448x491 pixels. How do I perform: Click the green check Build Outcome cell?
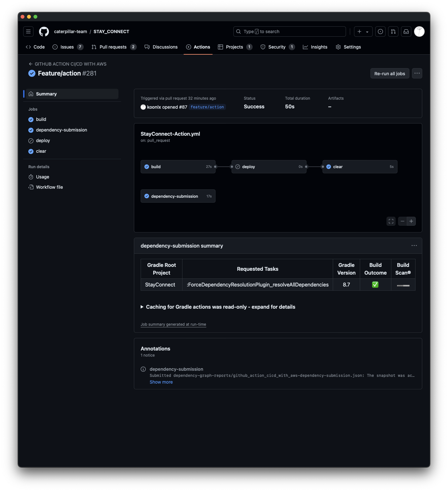376,285
